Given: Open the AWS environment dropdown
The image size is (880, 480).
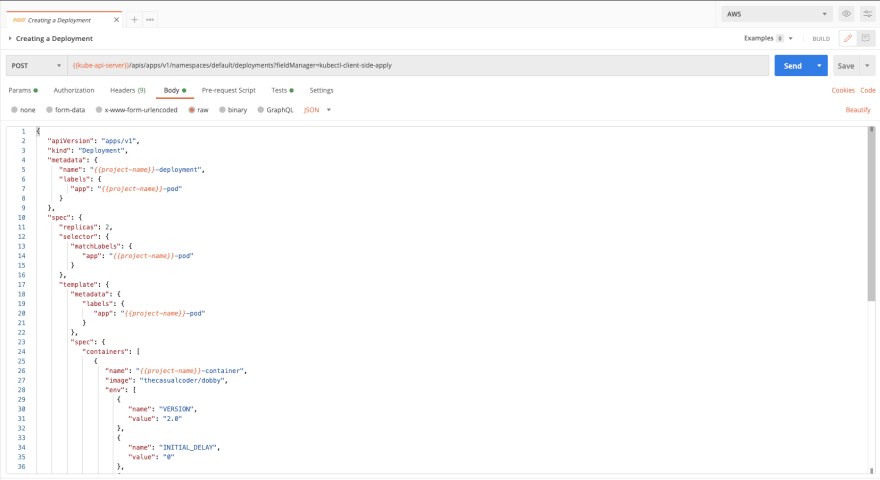Looking at the screenshot, I should tap(777, 14).
